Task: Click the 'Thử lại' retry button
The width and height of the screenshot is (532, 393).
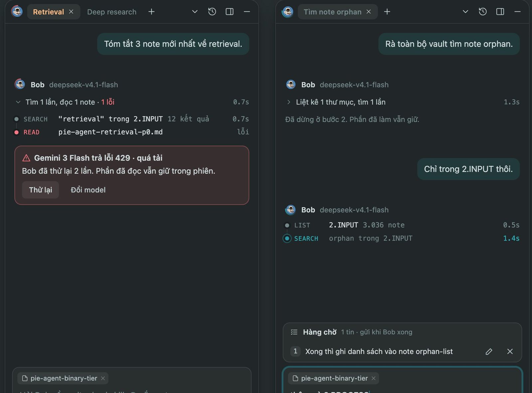Action: (41, 190)
